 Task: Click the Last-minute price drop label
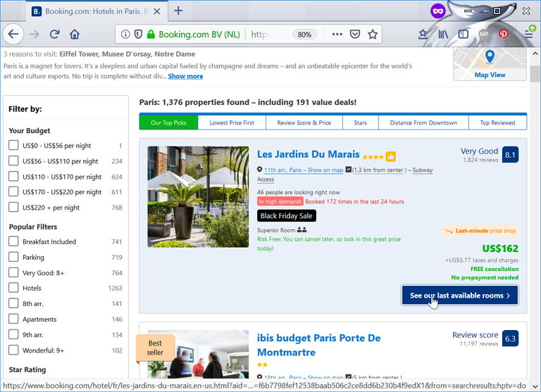coord(480,231)
